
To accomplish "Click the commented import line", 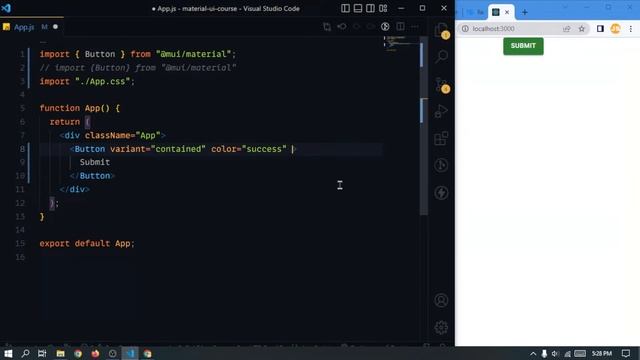I will (138, 68).
